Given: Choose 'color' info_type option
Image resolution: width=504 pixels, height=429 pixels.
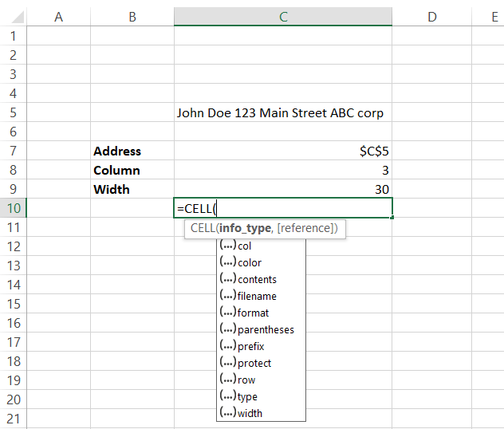Looking at the screenshot, I should tap(250, 262).
